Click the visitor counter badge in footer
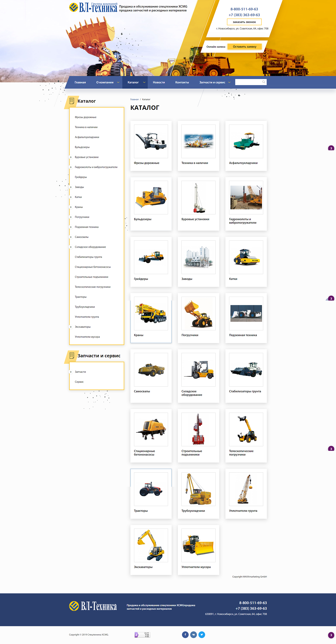The image size is (336, 644). point(142,635)
